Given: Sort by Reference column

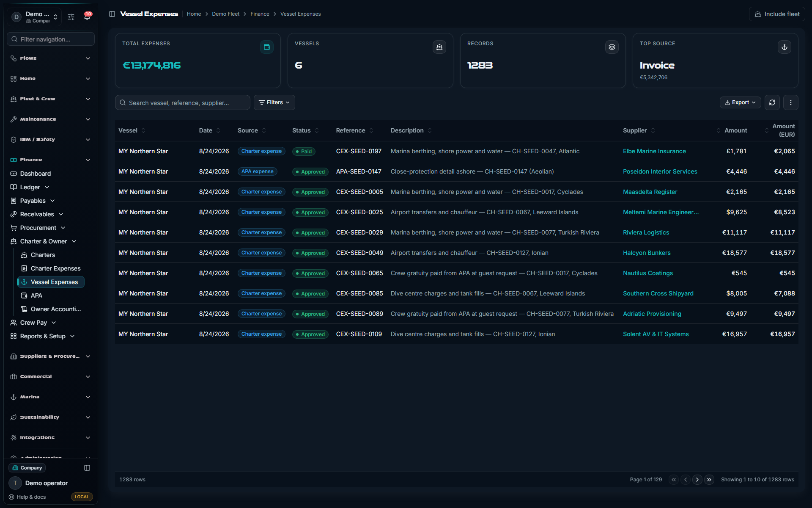Looking at the screenshot, I should point(355,130).
